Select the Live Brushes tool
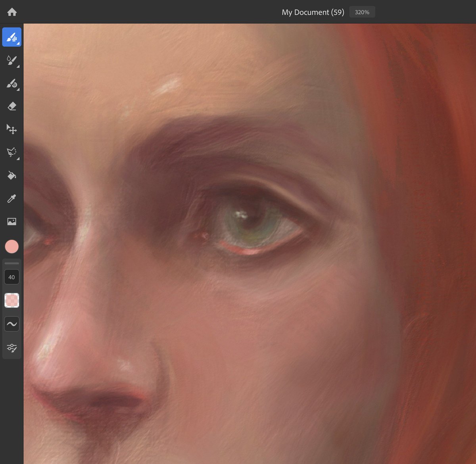This screenshot has height=464, width=476. pos(12,61)
